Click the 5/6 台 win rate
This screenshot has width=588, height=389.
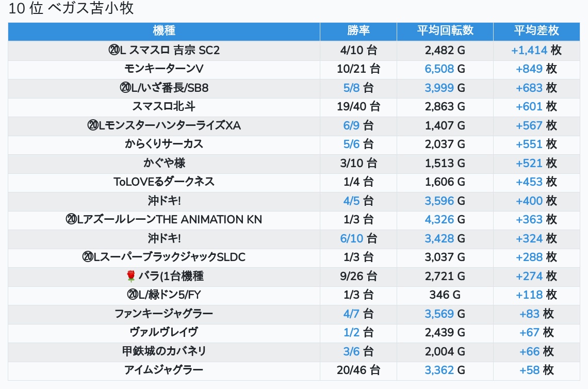[x=358, y=144]
